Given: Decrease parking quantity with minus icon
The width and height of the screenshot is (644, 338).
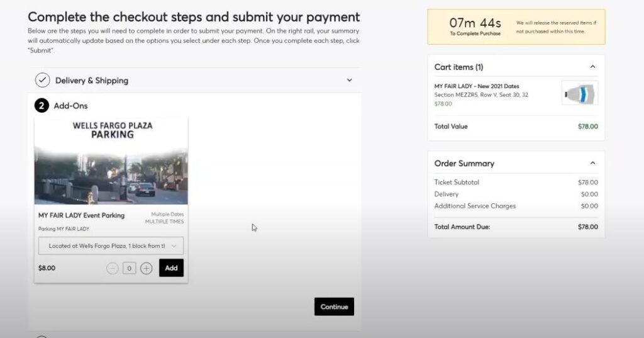Looking at the screenshot, I should click(x=113, y=268).
